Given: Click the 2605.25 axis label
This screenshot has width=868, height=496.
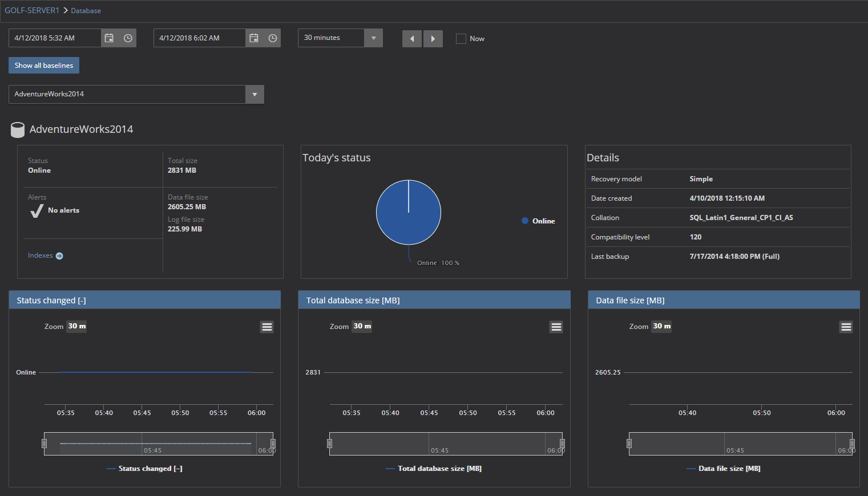Looking at the screenshot, I should [608, 372].
